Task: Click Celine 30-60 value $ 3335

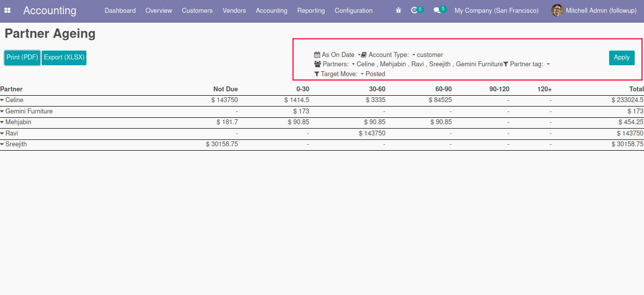Action: point(376,100)
